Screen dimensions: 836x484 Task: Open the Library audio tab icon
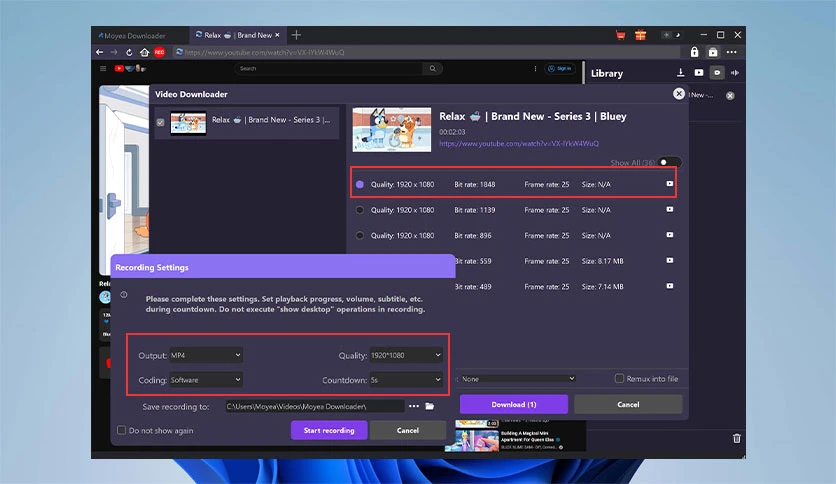[x=735, y=72]
